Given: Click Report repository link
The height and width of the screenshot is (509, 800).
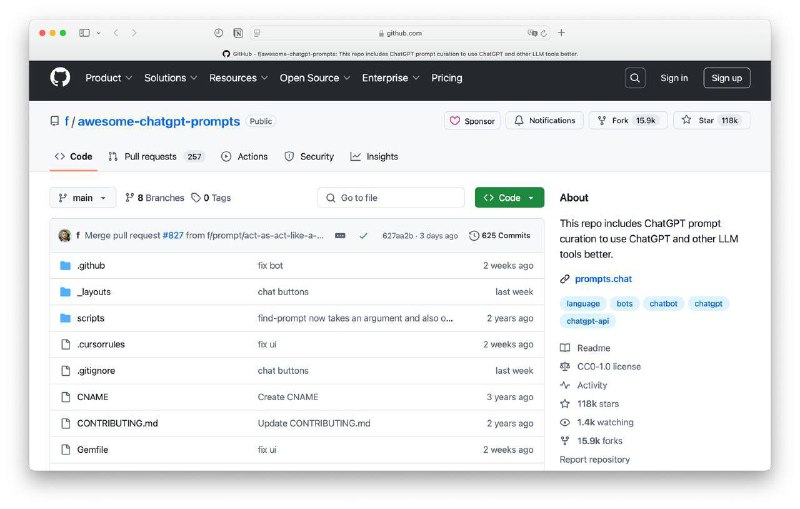Looking at the screenshot, I should tap(594, 460).
